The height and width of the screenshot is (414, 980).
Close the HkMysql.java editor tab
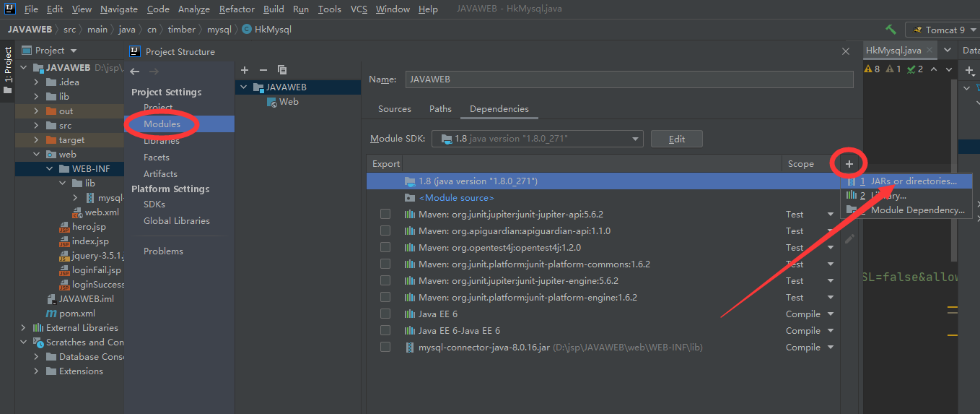tap(929, 51)
